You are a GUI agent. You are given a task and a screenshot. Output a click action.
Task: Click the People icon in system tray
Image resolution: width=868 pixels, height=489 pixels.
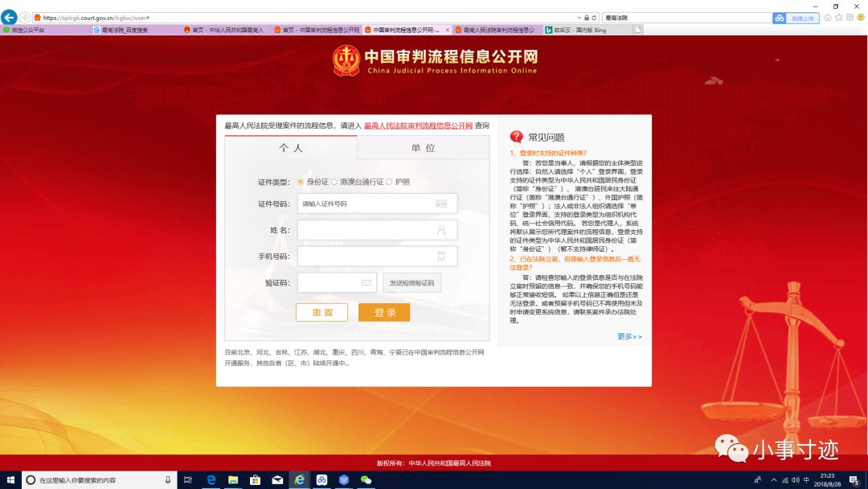click(757, 480)
